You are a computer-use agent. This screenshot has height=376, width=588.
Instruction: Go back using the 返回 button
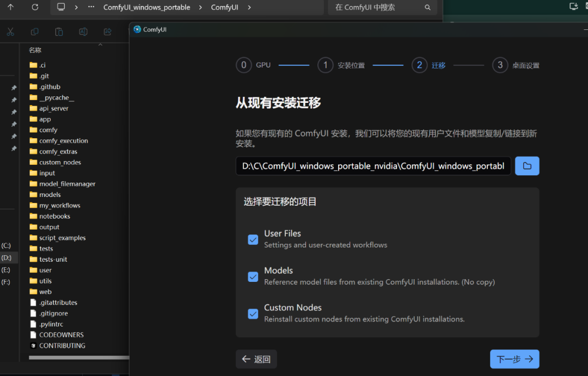click(256, 359)
